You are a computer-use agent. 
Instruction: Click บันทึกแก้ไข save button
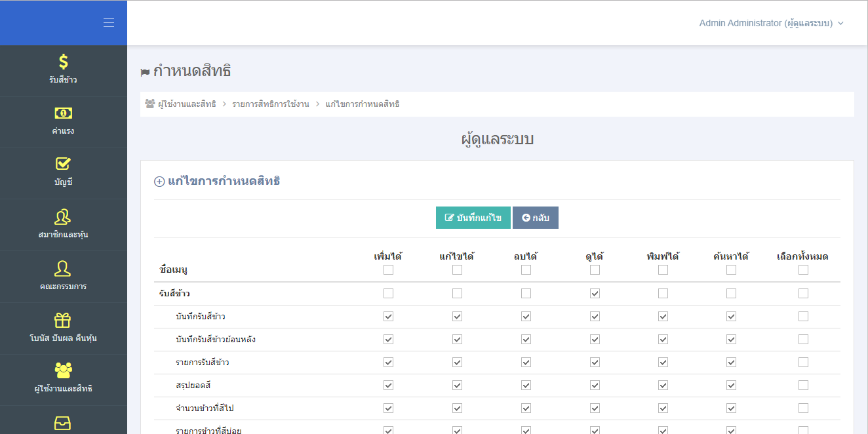(473, 218)
